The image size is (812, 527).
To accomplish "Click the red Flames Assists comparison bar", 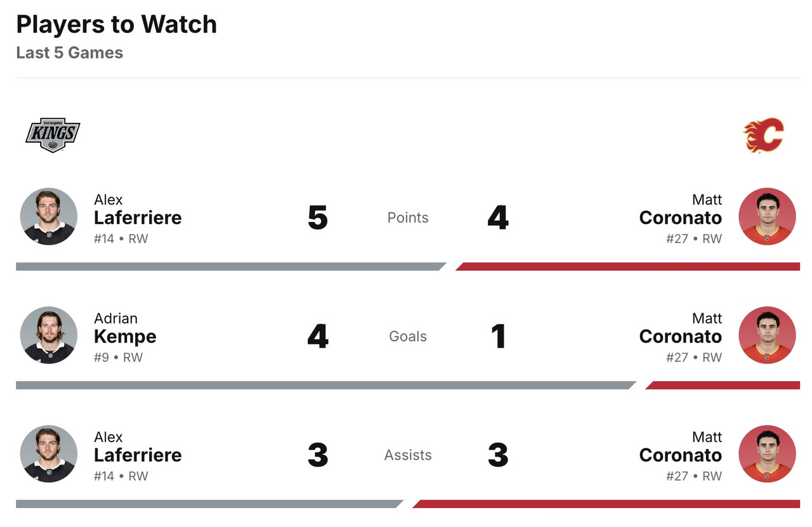I will tap(606, 504).
